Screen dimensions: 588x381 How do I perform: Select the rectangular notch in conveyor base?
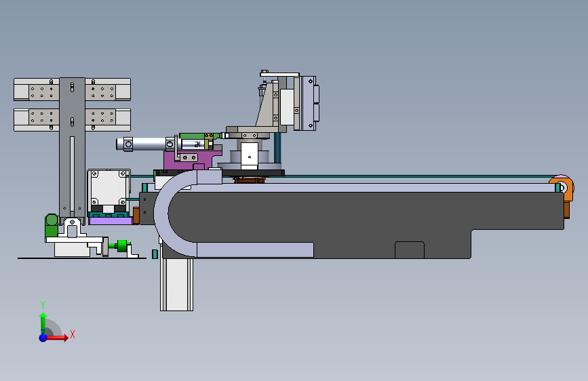point(410,249)
